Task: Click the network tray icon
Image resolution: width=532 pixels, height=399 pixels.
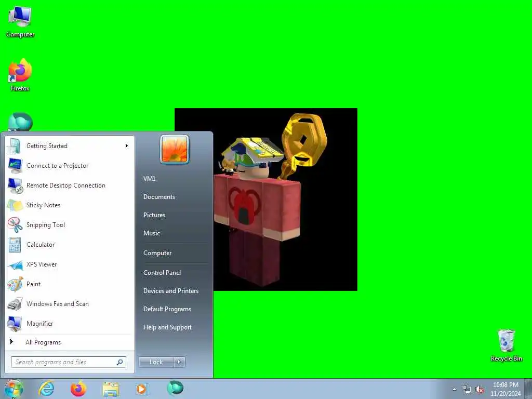Action: click(467, 390)
